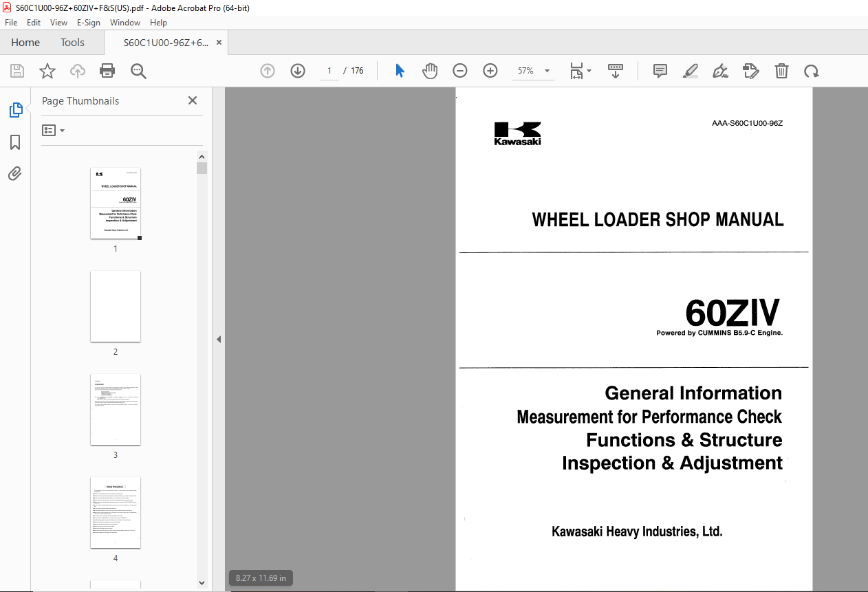Click thumbnail panel scroll up arrow
This screenshot has height=592, width=868.
[202, 157]
